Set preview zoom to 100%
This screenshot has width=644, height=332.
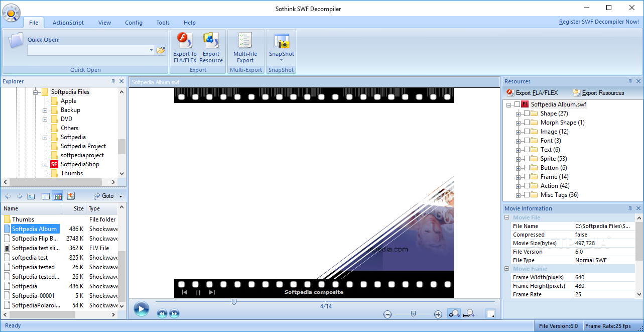click(469, 314)
